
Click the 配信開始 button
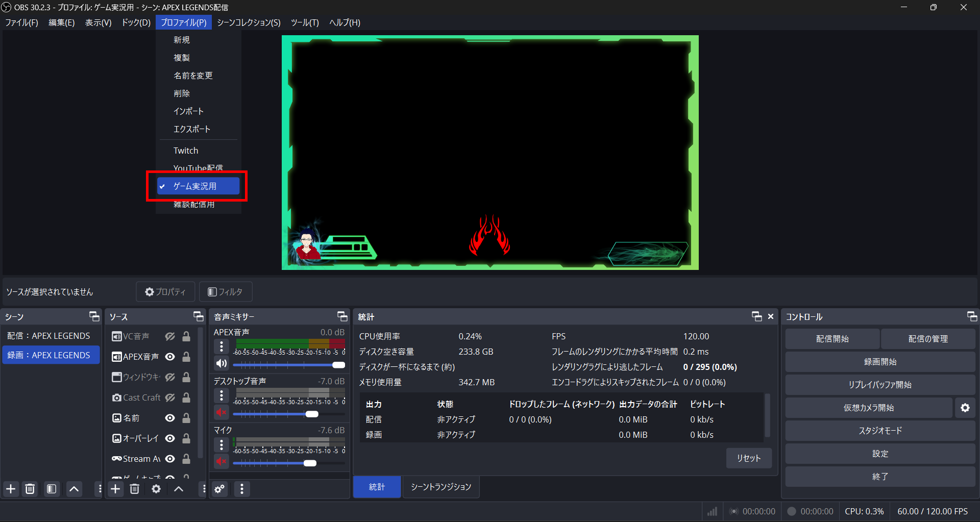(832, 339)
